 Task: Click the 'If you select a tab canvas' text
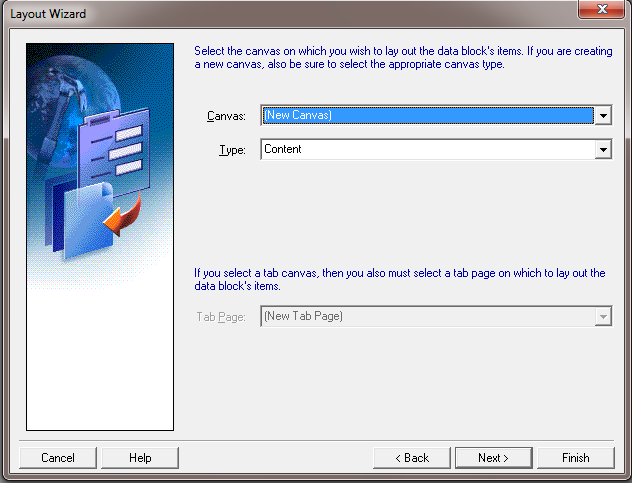click(399, 279)
